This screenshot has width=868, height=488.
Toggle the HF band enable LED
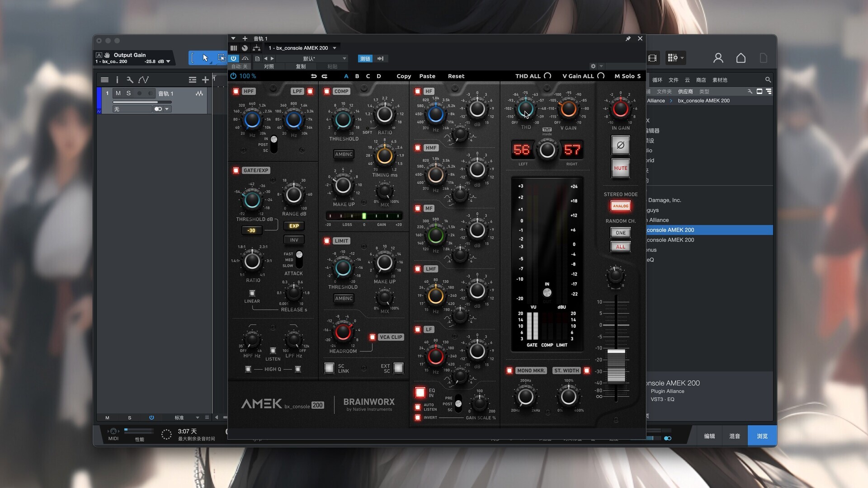pyautogui.click(x=418, y=91)
